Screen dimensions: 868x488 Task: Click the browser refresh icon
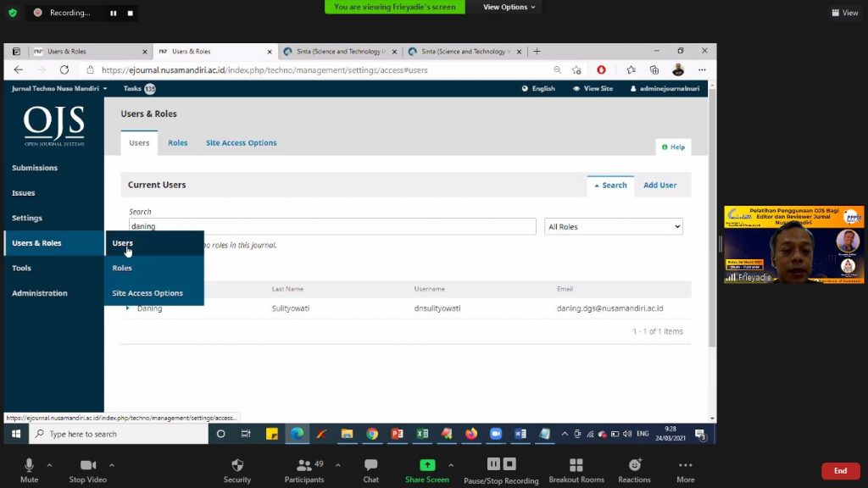point(62,70)
